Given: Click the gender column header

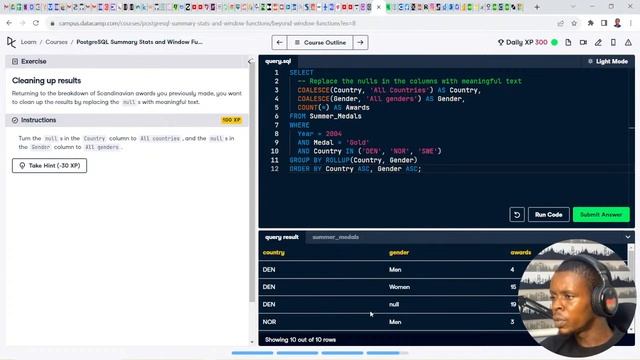Looking at the screenshot, I should [x=399, y=253].
